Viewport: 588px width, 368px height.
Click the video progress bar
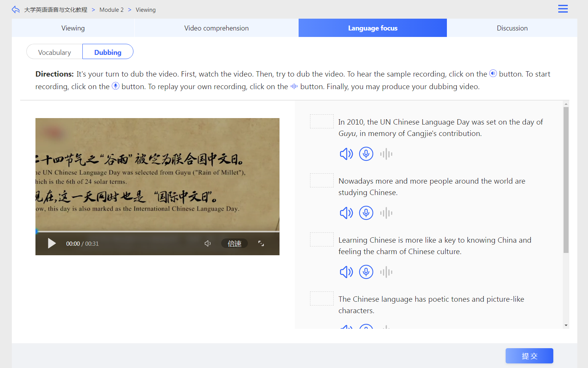click(157, 231)
